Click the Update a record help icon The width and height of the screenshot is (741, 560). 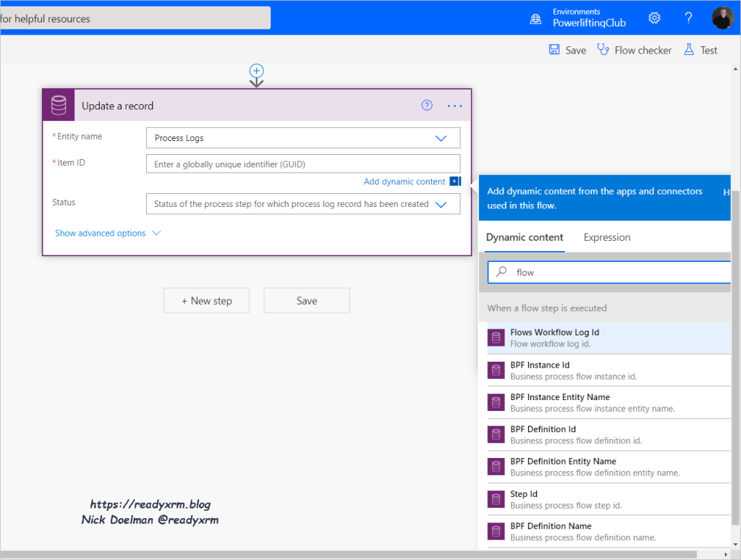pos(427,106)
